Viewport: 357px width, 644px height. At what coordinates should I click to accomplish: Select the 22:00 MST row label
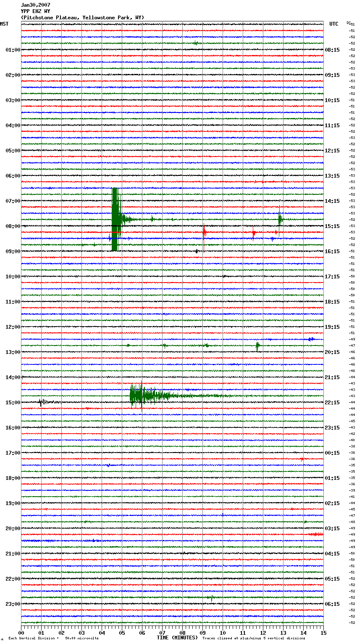(13, 579)
